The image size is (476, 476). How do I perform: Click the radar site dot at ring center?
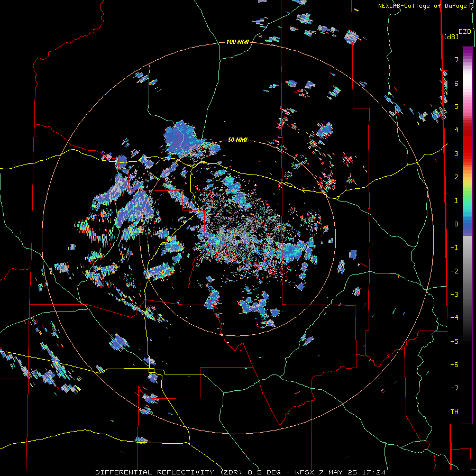click(237, 237)
